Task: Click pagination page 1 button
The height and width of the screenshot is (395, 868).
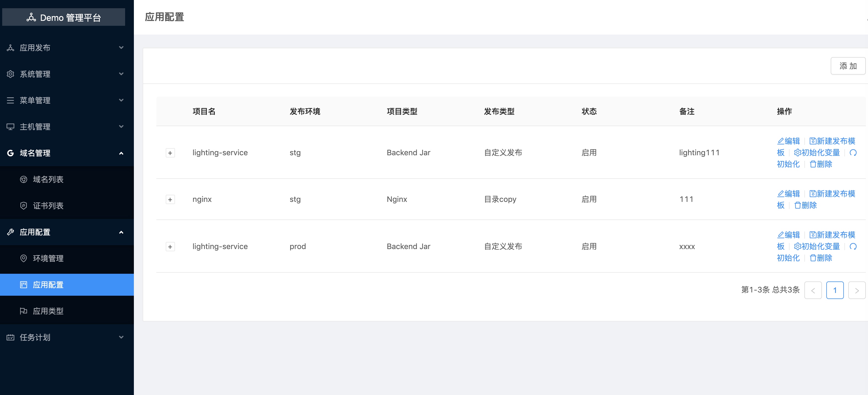Action: pos(834,290)
